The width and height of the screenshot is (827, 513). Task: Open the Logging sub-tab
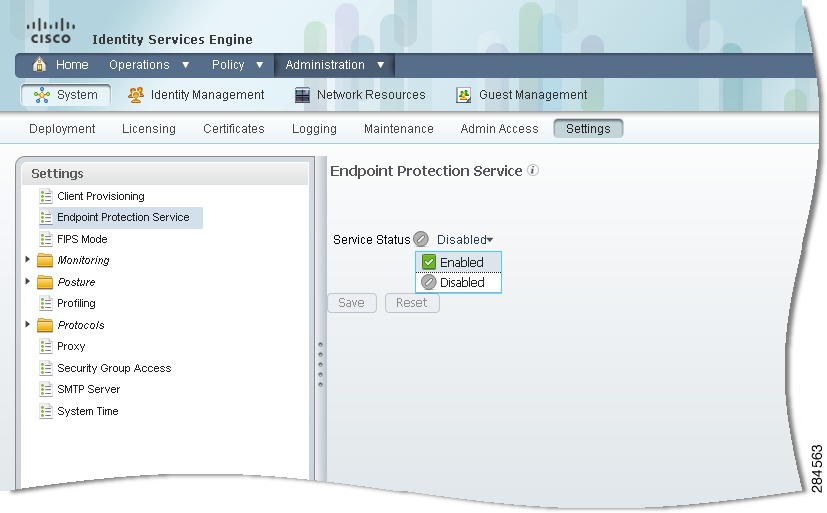(314, 129)
